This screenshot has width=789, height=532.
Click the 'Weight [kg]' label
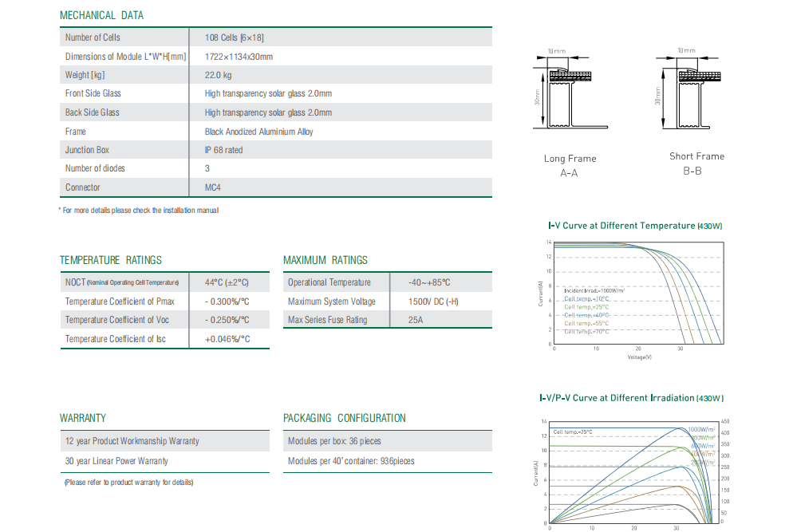tap(85, 75)
